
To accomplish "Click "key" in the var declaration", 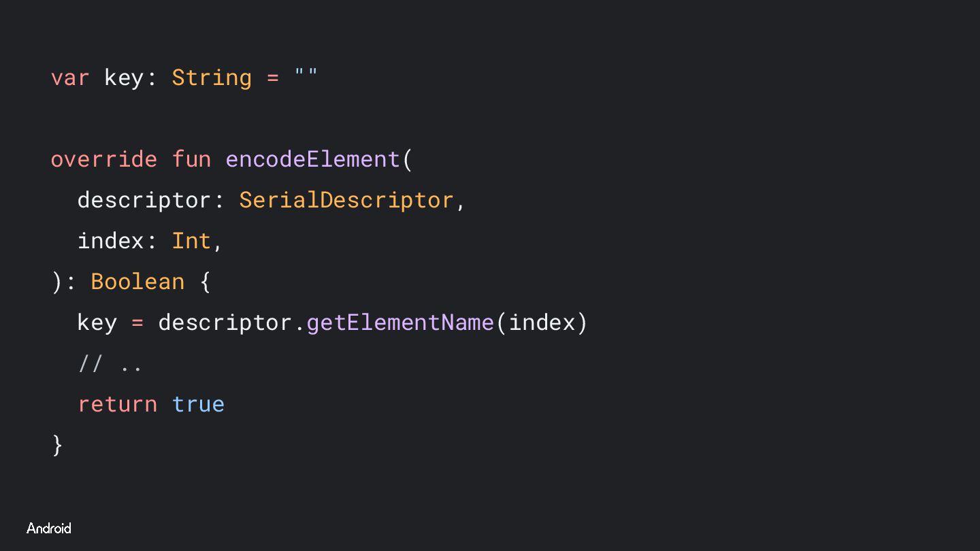I will point(124,78).
